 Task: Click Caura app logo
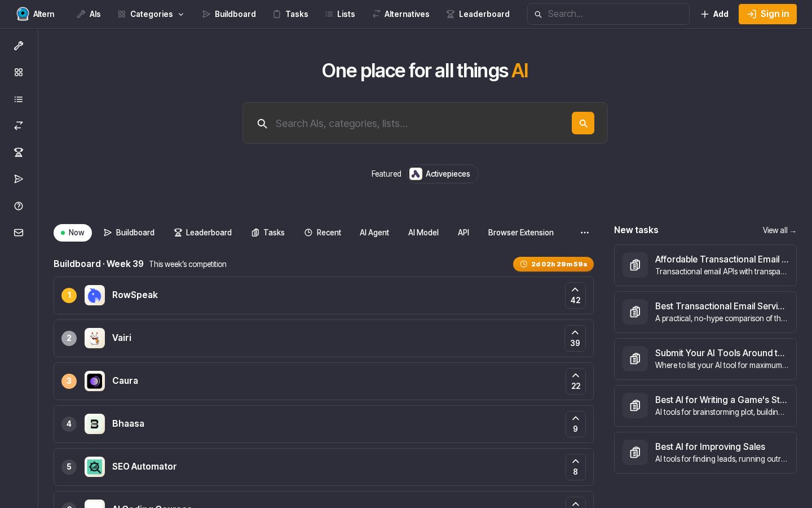[95, 381]
